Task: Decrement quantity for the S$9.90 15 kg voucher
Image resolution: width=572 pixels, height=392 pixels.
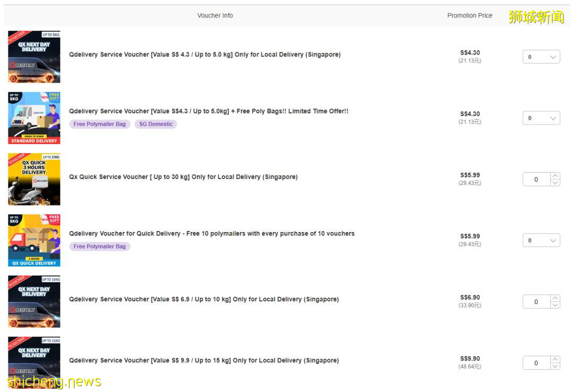Action: 555,366
